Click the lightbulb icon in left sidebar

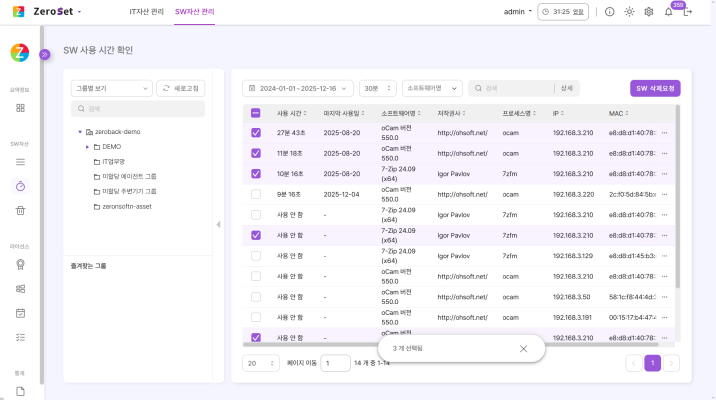point(20,265)
